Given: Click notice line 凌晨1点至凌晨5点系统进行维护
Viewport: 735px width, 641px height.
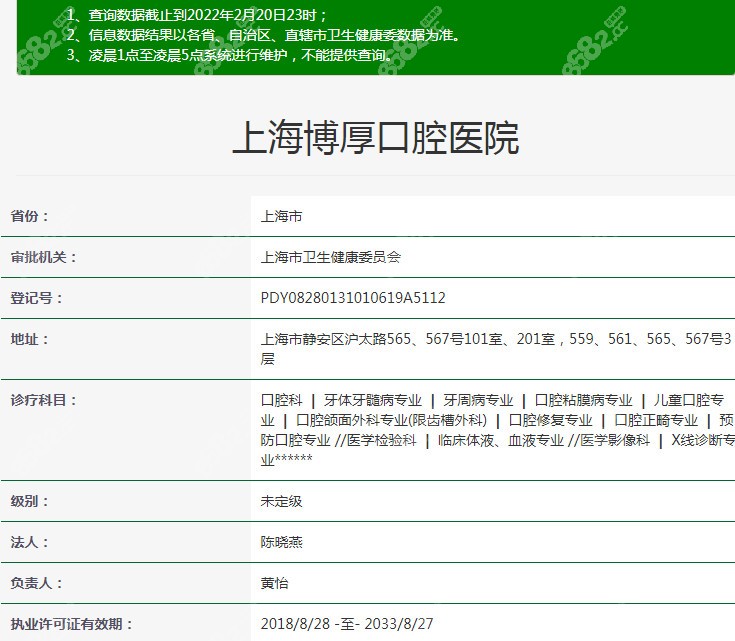Looking at the screenshot, I should 229,55.
